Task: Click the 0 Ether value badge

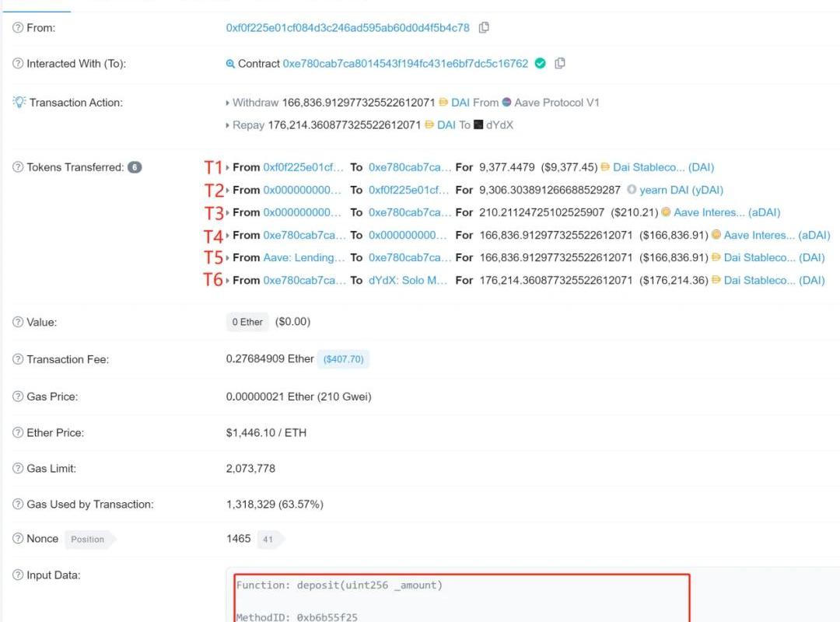Action: click(247, 322)
